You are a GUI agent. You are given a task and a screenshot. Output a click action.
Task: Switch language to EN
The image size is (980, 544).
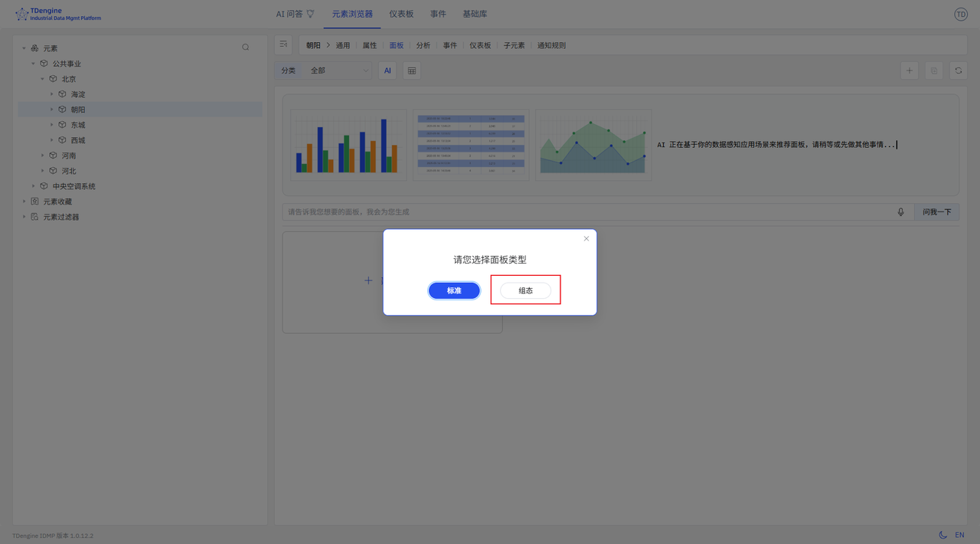[x=959, y=535]
